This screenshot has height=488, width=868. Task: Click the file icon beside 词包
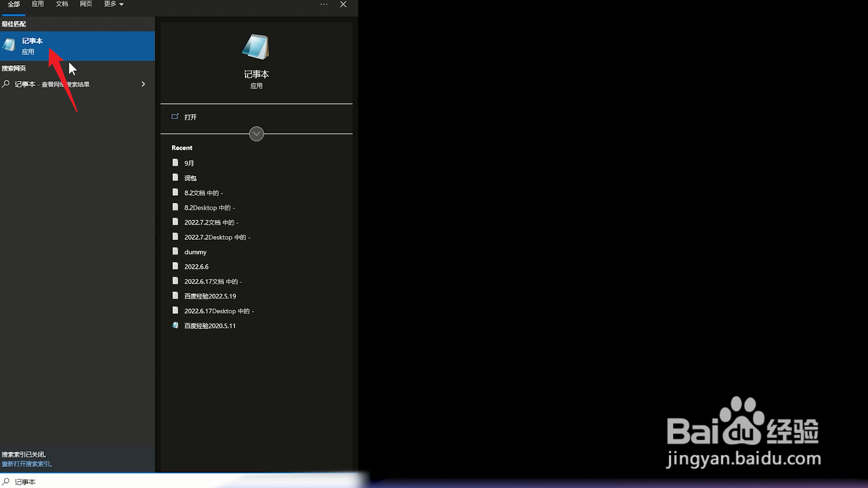tap(175, 177)
